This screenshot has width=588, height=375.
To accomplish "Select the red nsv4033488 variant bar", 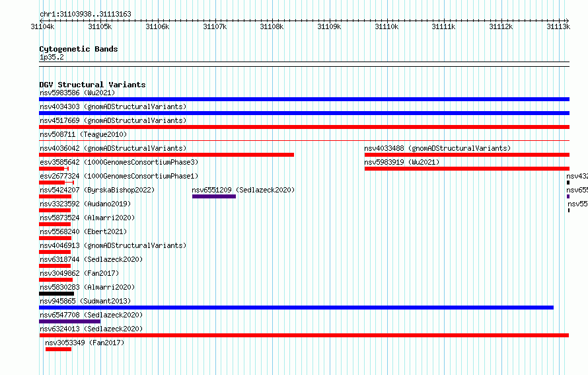I will 467,155.
